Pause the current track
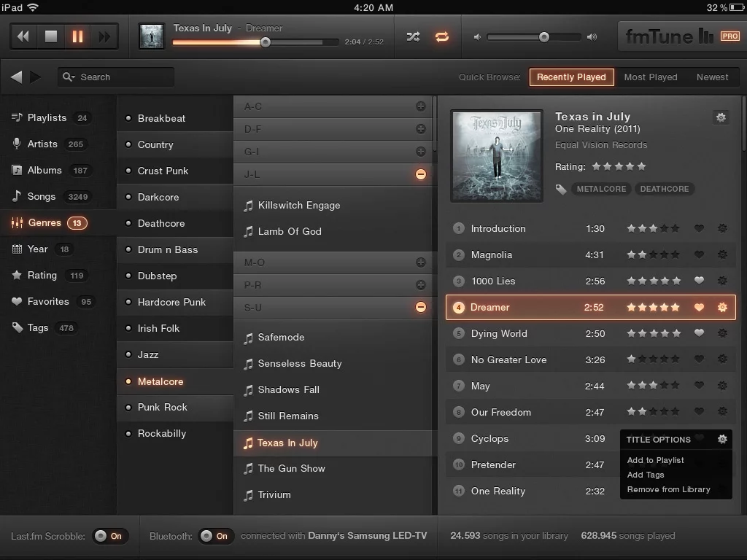 (x=77, y=36)
